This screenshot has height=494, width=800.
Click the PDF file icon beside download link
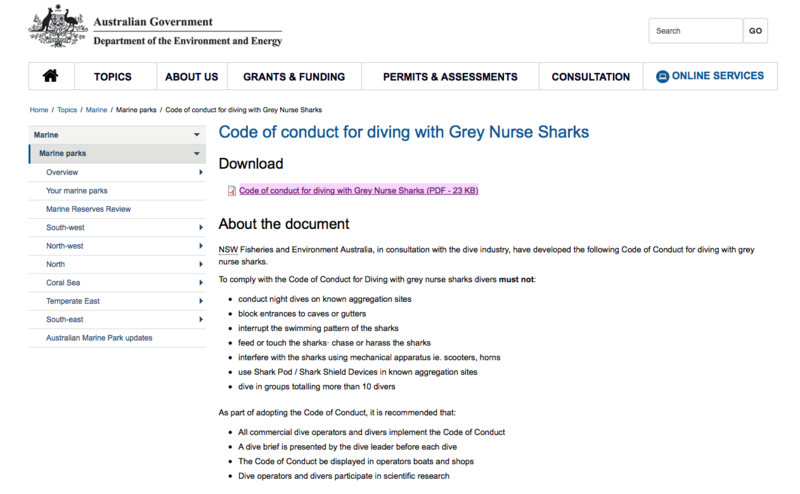pyautogui.click(x=232, y=190)
